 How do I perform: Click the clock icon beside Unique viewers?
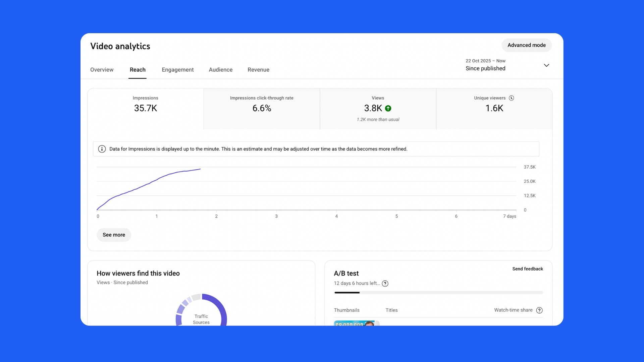coord(512,98)
